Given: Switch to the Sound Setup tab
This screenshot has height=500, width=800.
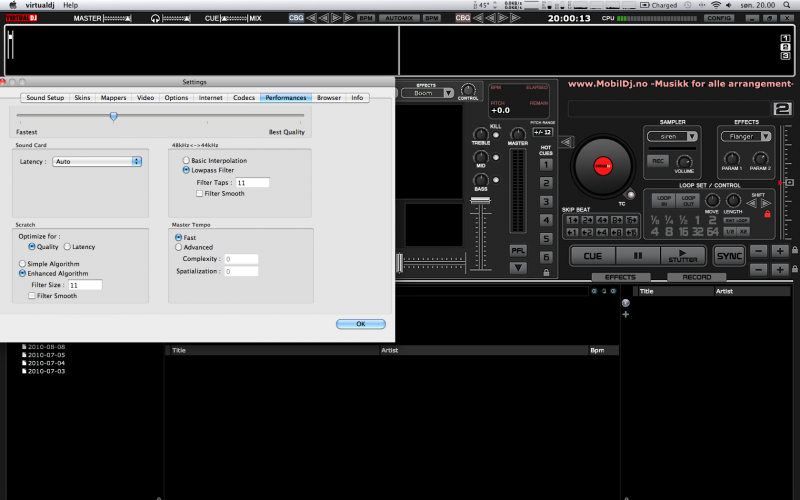Looking at the screenshot, I should tap(45, 97).
